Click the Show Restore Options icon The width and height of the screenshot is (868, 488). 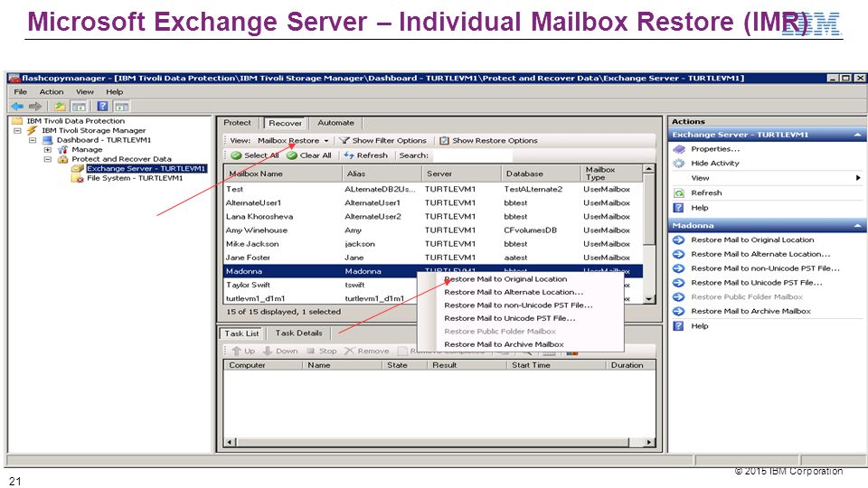point(444,141)
